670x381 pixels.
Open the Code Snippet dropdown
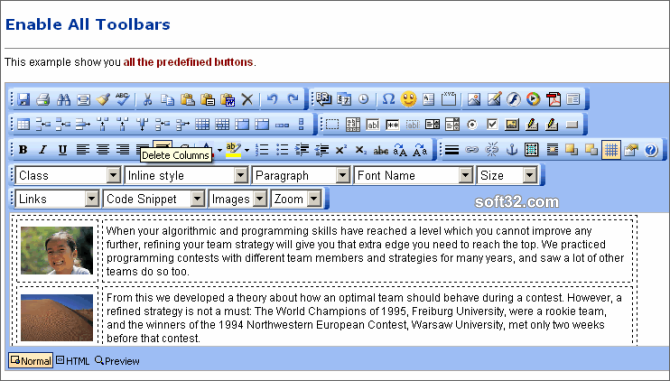[x=153, y=199]
